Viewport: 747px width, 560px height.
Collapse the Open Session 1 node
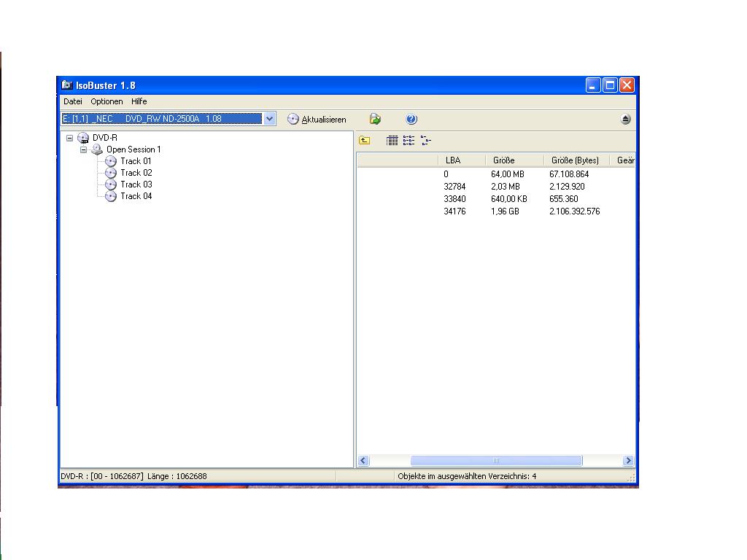83,149
